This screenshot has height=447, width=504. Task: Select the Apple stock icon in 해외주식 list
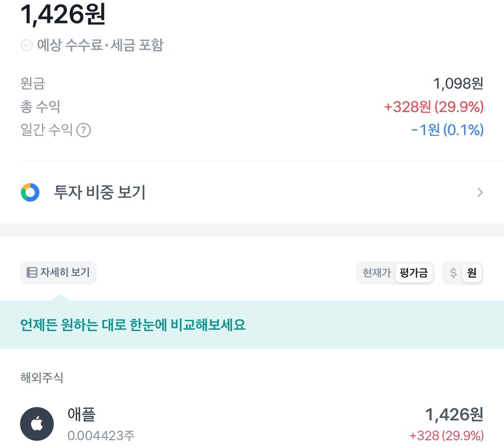(x=36, y=424)
